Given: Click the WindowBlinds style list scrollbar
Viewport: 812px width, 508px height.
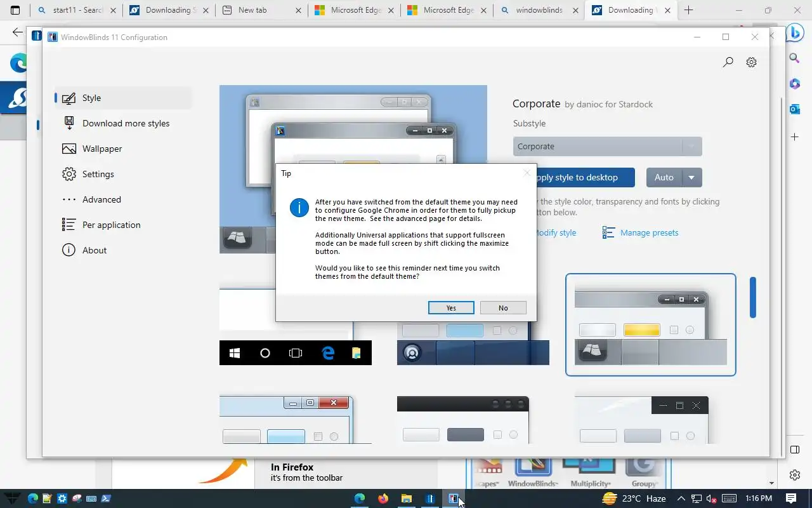Looking at the screenshot, I should (753, 297).
